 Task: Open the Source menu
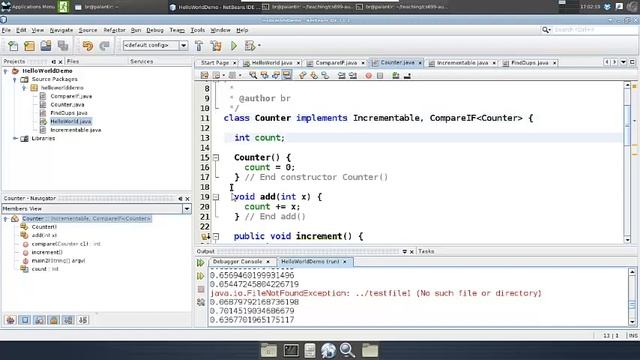pyautogui.click(x=88, y=30)
